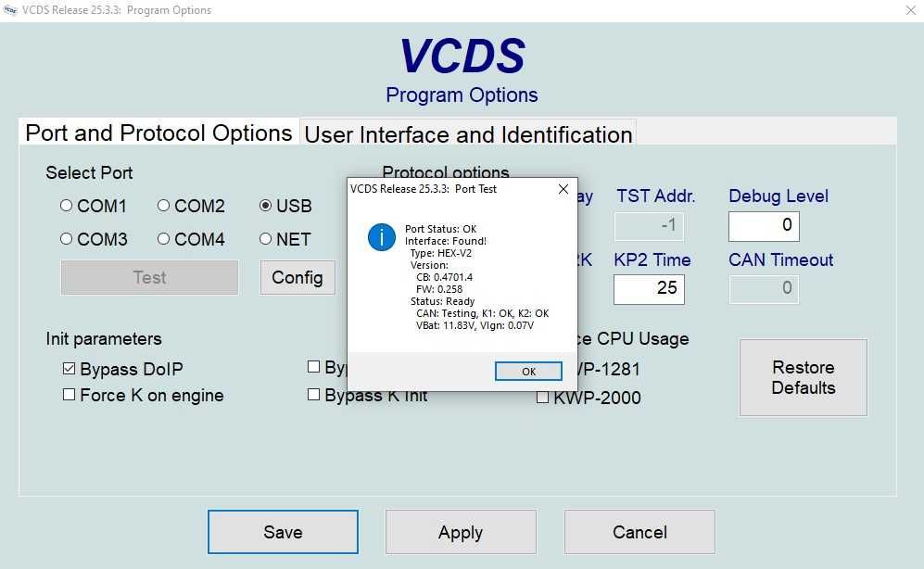Close the Port Test dialog with X
Image resolution: width=924 pixels, height=569 pixels.
[x=563, y=188]
